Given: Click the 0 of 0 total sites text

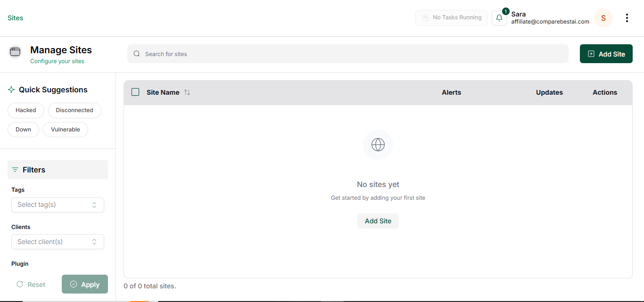Looking at the screenshot, I should click(150, 286).
